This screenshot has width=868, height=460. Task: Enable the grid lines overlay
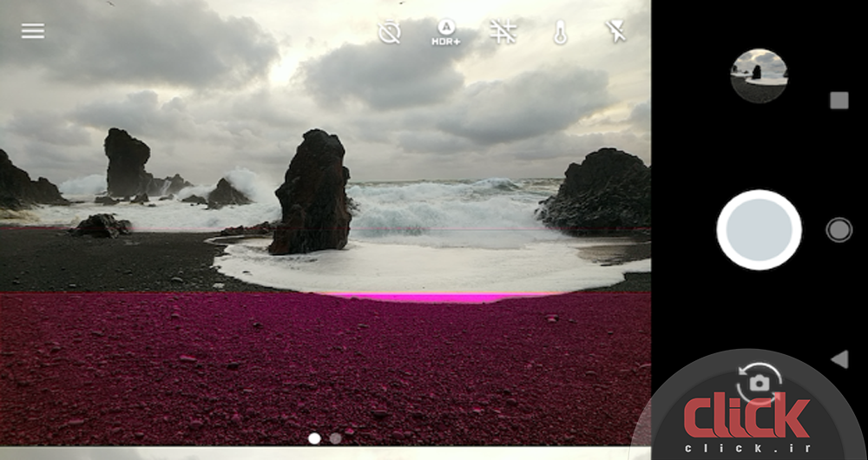click(503, 32)
